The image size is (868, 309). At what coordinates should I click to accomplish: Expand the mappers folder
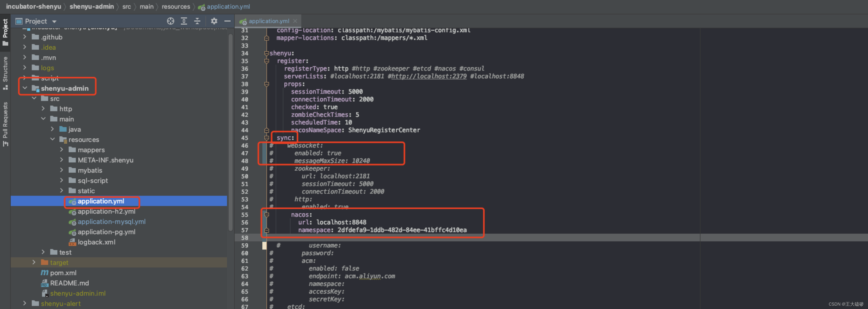pyautogui.click(x=61, y=150)
